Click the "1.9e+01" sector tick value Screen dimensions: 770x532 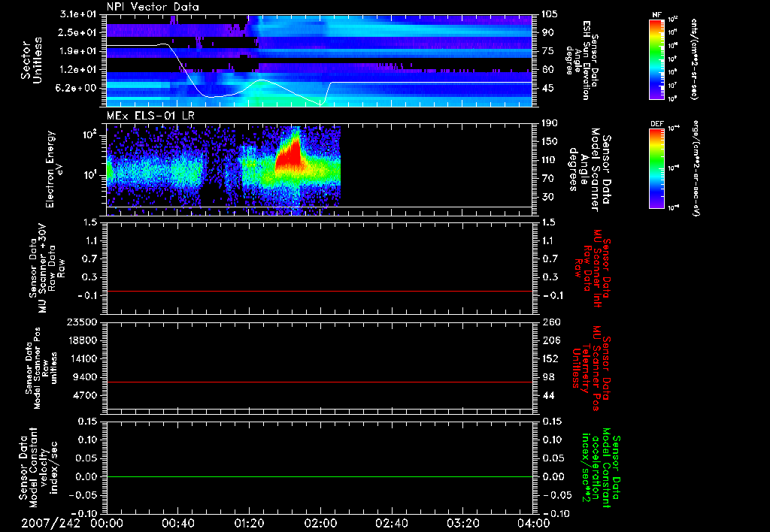pyautogui.click(x=78, y=51)
